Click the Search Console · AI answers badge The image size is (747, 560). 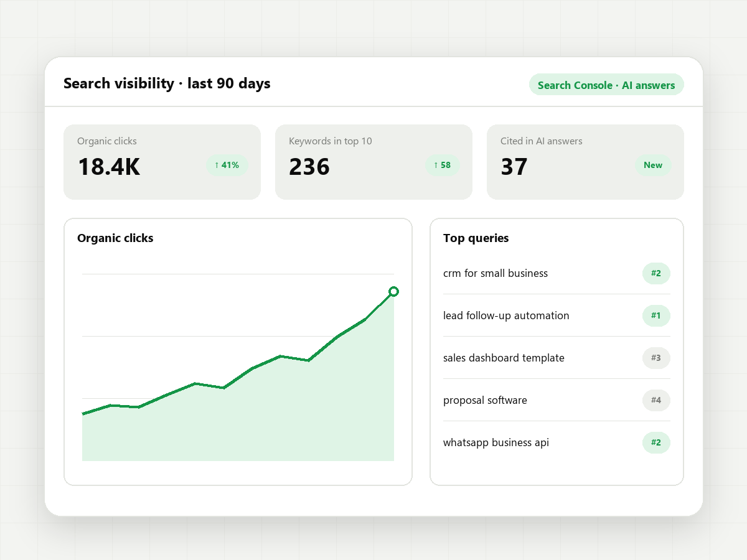(606, 85)
